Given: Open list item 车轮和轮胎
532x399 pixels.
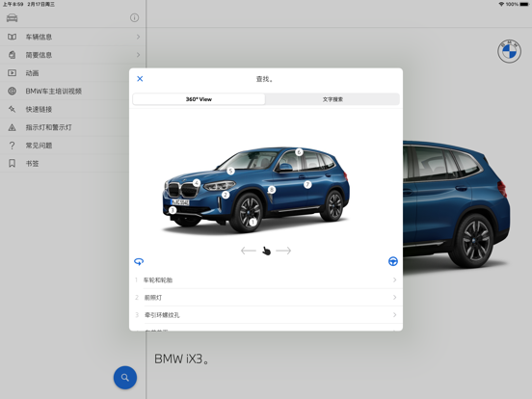Looking at the screenshot, I should tap(266, 279).
